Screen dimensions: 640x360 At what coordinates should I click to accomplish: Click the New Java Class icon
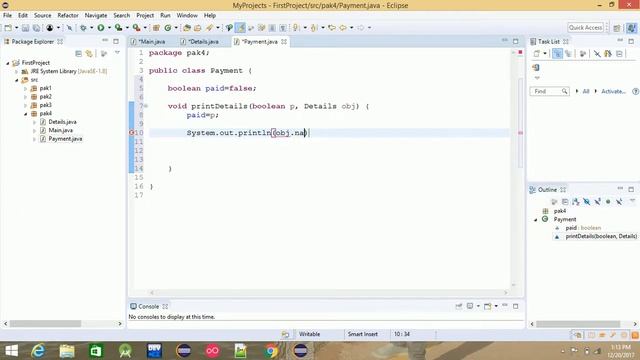[168, 28]
